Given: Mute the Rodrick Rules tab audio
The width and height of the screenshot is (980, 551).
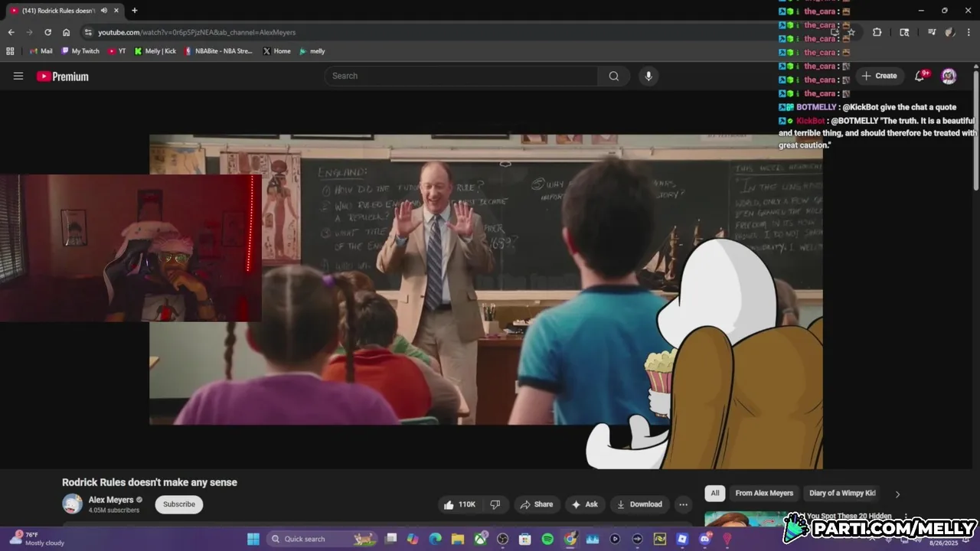Looking at the screenshot, I should (x=104, y=11).
